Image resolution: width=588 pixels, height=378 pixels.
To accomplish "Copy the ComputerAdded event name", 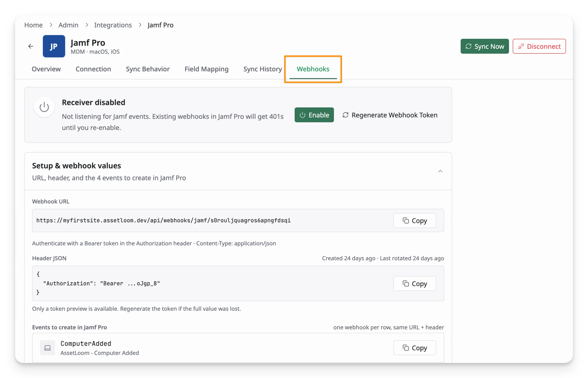I will pos(415,348).
